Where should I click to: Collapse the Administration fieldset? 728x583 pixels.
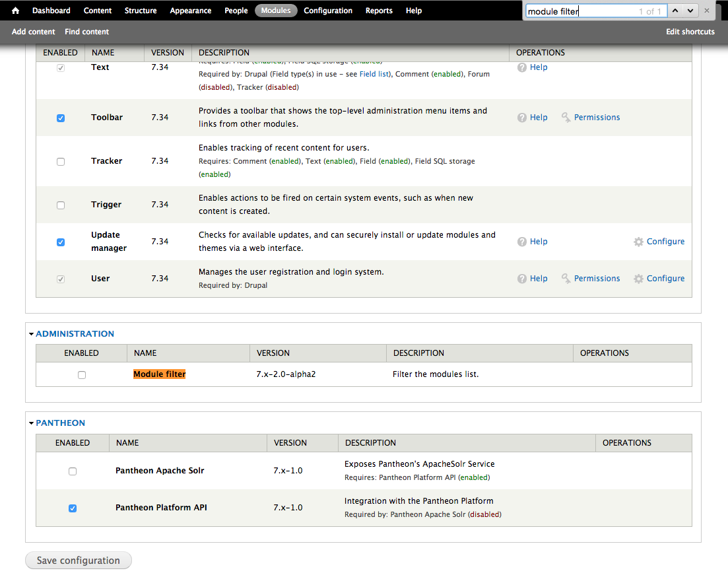point(75,333)
